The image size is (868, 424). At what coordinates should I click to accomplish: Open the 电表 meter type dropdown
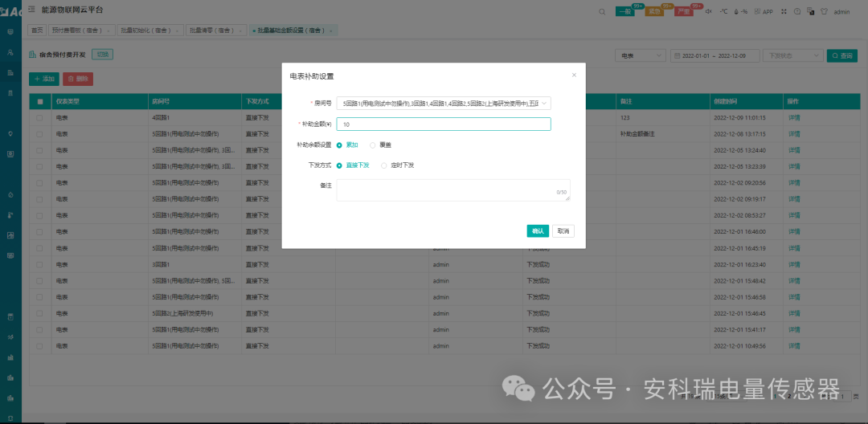tap(641, 55)
